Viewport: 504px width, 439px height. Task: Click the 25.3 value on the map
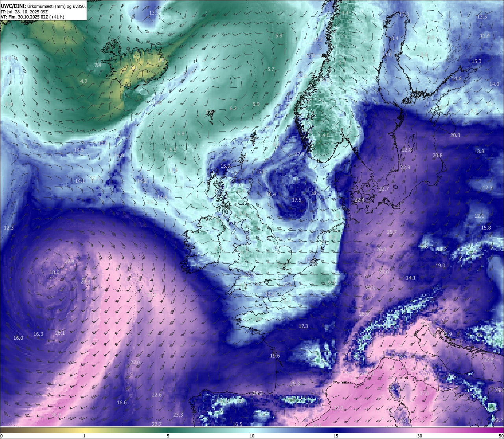coord(295,383)
